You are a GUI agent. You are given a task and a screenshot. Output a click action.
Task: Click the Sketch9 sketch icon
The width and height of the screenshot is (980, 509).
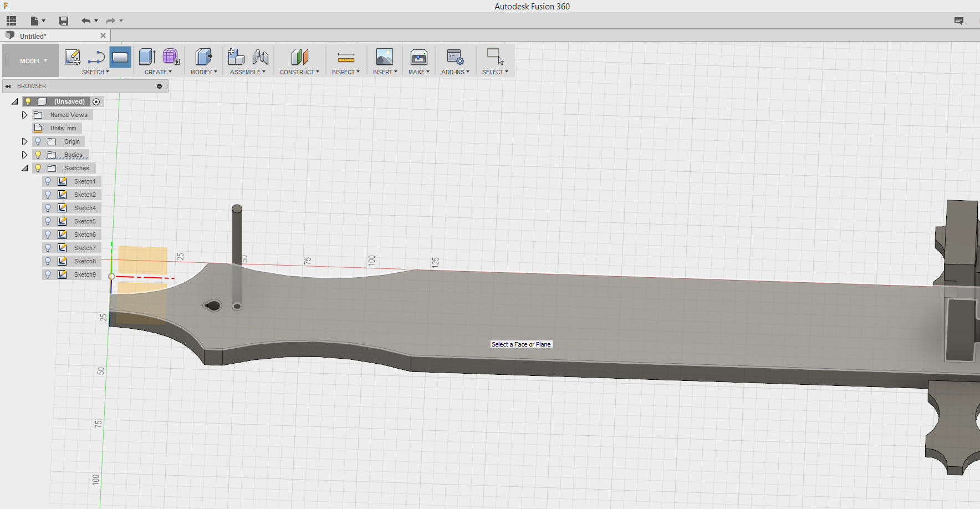(62, 274)
